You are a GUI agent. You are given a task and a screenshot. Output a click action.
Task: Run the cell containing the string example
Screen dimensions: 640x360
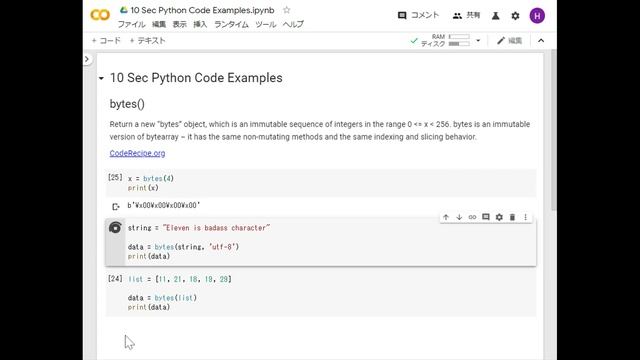pyautogui.click(x=115, y=228)
